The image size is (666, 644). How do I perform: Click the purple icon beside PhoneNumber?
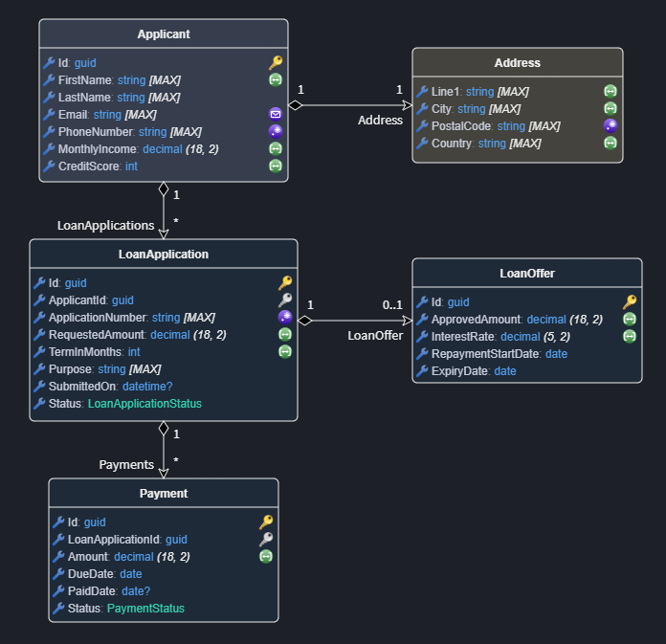[276, 131]
